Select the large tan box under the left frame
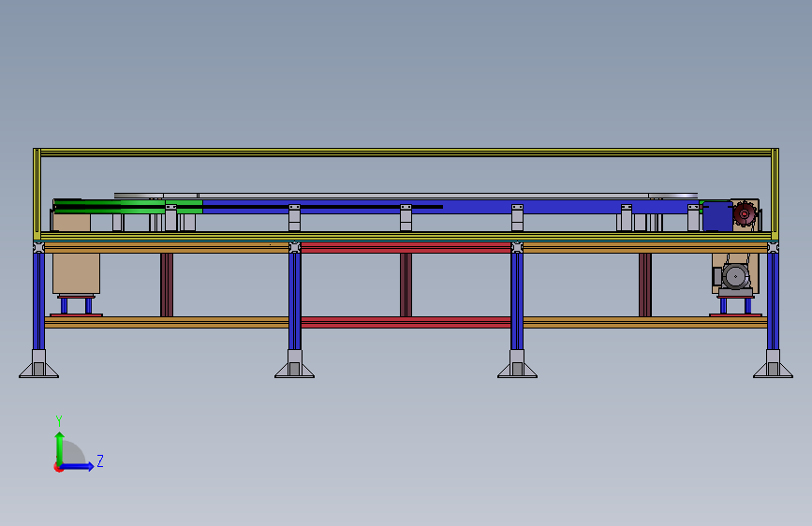The image size is (812, 526). (76, 273)
